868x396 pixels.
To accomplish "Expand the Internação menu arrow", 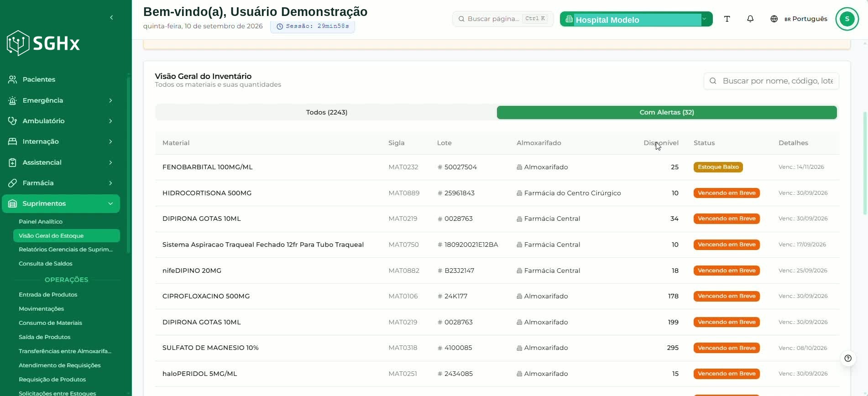I will pos(110,141).
